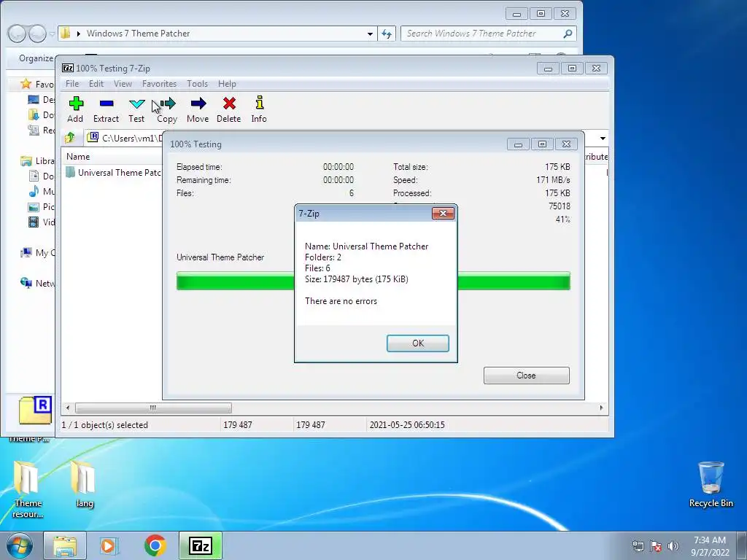Expand the Explorer address bar dropdown

370,34
